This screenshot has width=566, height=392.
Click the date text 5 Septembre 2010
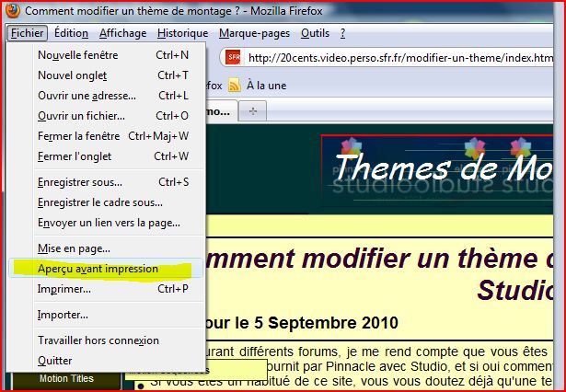(x=326, y=323)
